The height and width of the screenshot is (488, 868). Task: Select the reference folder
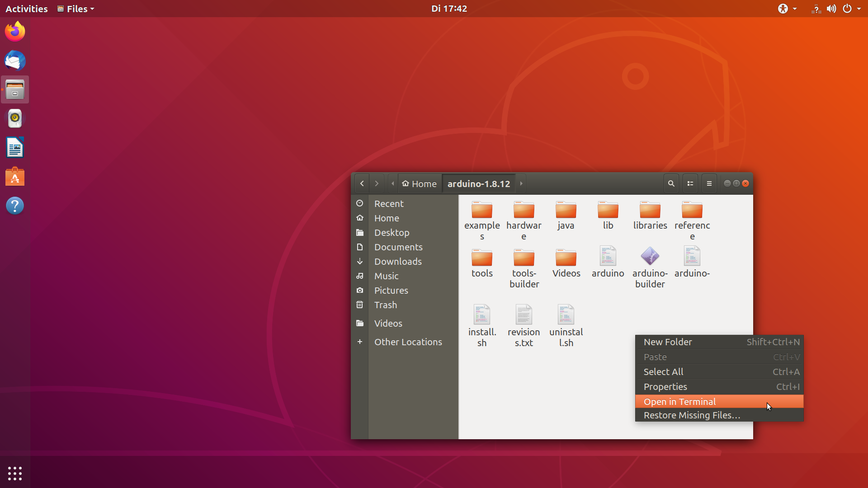(x=692, y=221)
